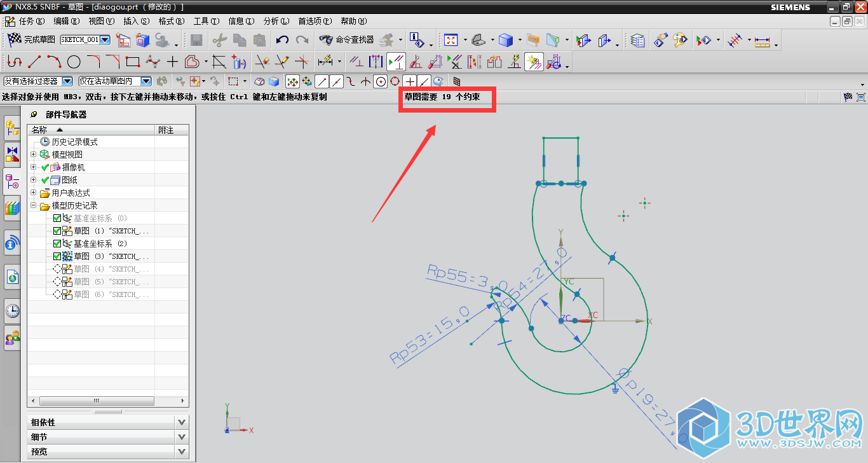
Task: Open the 插入 menu
Action: tap(136, 21)
